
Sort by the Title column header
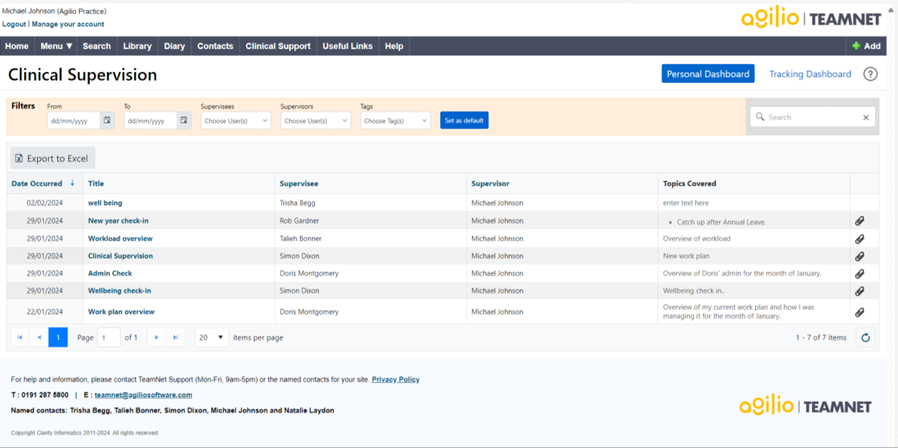pyautogui.click(x=96, y=183)
